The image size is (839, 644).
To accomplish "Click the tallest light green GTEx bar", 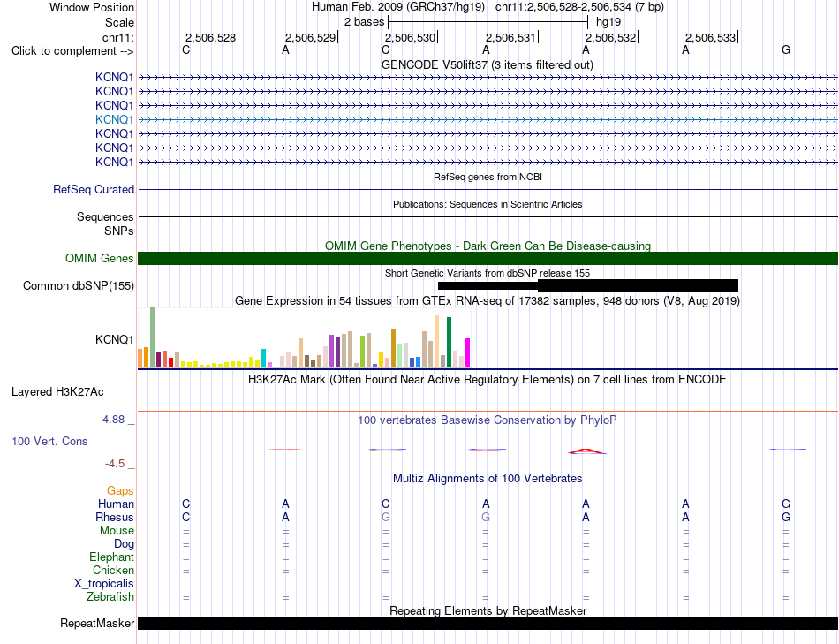I will pyautogui.click(x=153, y=337).
